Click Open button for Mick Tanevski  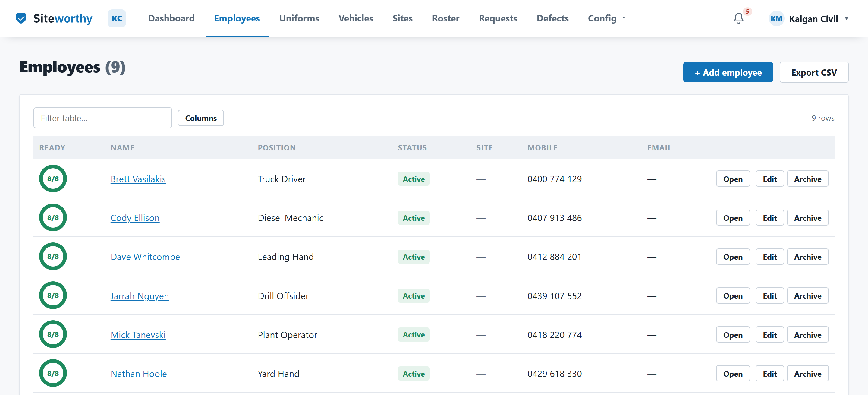click(733, 335)
